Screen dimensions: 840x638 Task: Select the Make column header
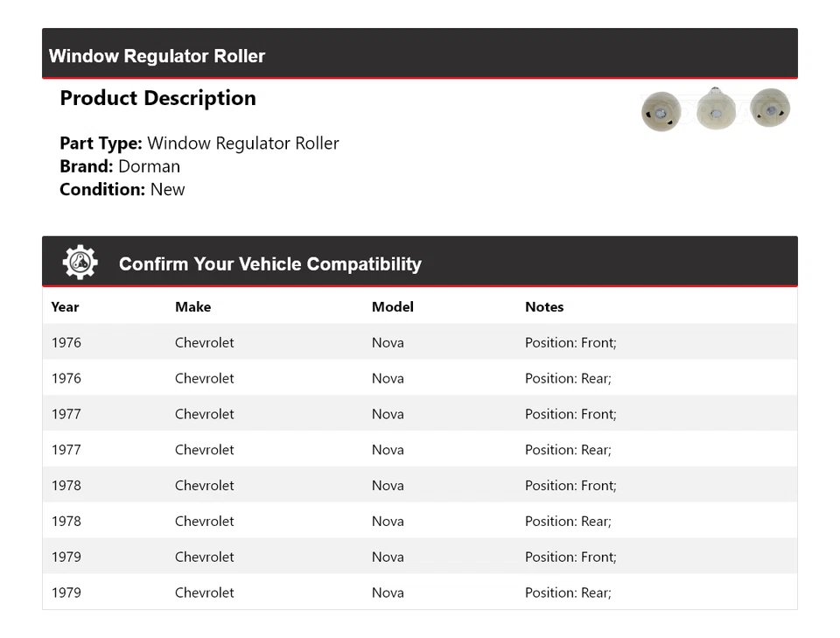pos(192,307)
